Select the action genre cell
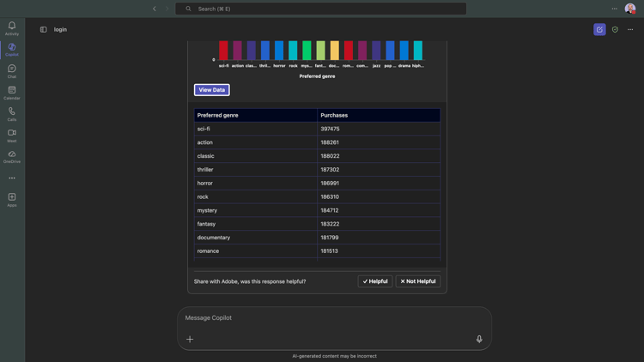Image resolution: width=644 pixels, height=362 pixels. tap(256, 142)
